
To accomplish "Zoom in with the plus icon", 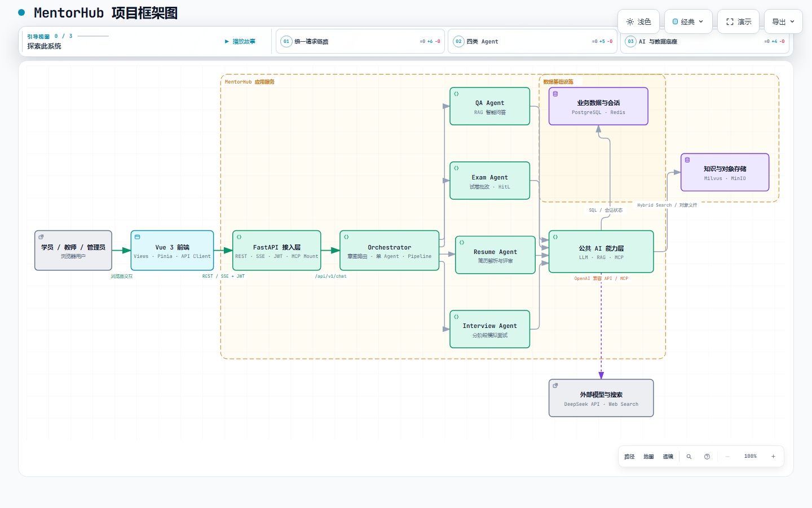I will click(773, 457).
